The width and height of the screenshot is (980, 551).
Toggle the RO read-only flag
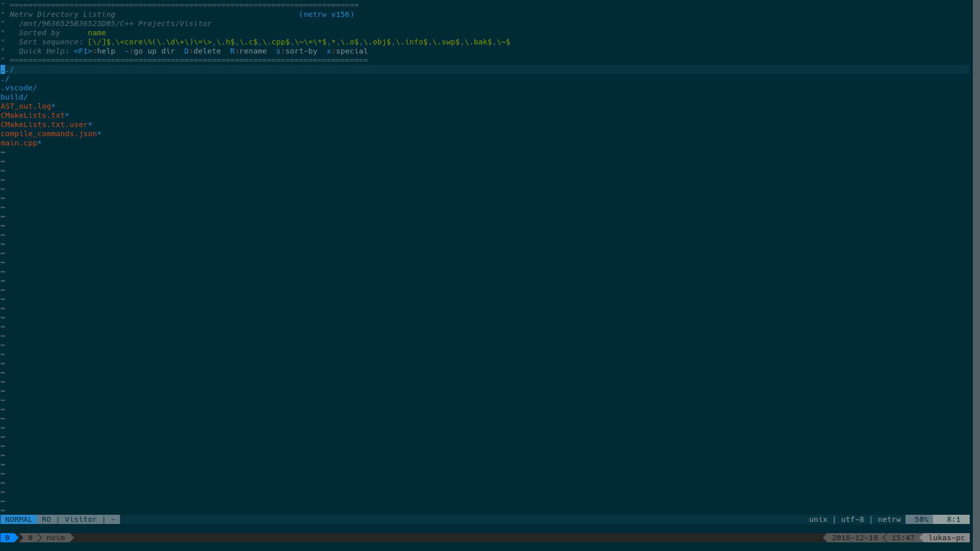46,519
